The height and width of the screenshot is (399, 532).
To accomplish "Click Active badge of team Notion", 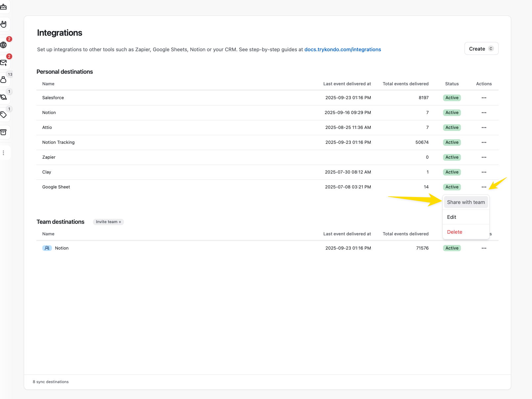I will (x=452, y=248).
